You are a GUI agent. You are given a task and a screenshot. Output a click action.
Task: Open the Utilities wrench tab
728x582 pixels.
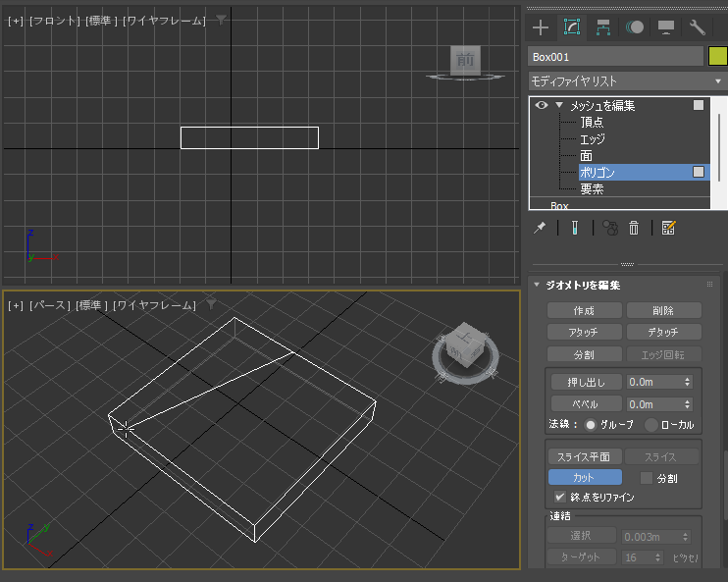click(697, 27)
